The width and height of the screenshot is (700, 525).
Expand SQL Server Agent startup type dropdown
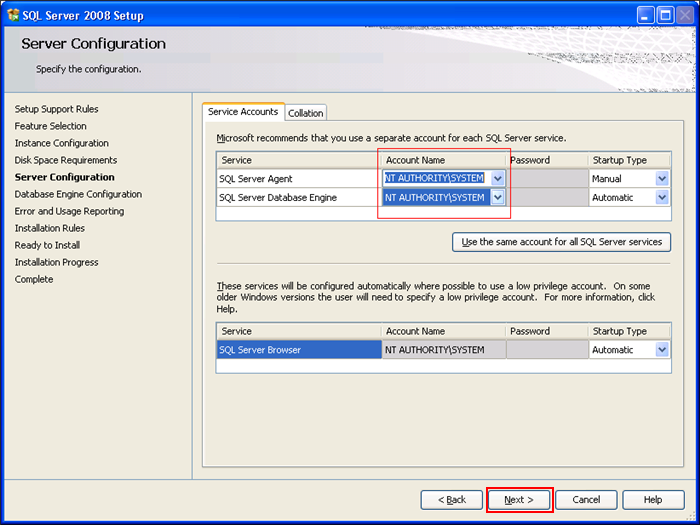(661, 178)
